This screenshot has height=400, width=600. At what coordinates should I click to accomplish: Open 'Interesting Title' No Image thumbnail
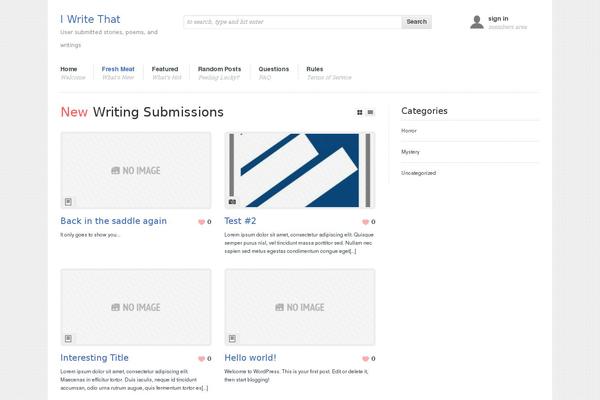pos(135,307)
